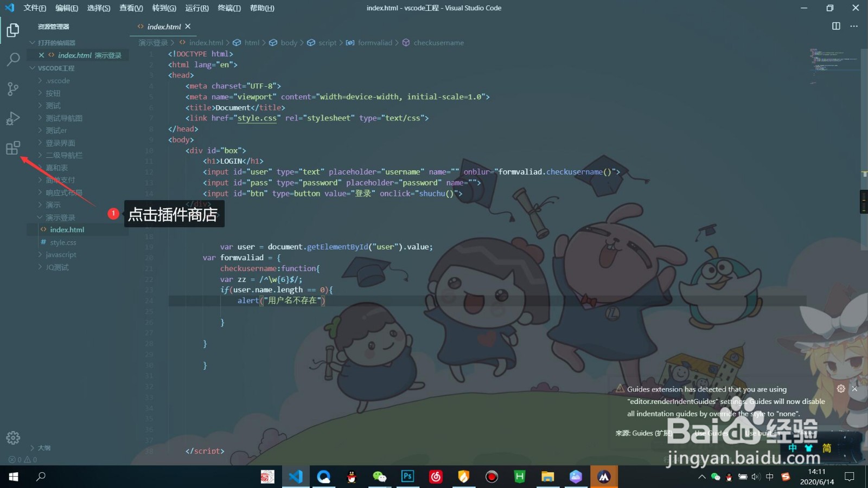Screen dimensions: 868x488
Task: Follow the style.css link in code
Action: pyautogui.click(x=257, y=118)
